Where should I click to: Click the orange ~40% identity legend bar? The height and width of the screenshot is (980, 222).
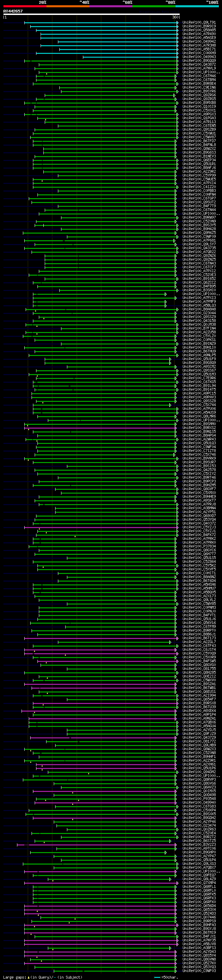[x=68, y=6]
